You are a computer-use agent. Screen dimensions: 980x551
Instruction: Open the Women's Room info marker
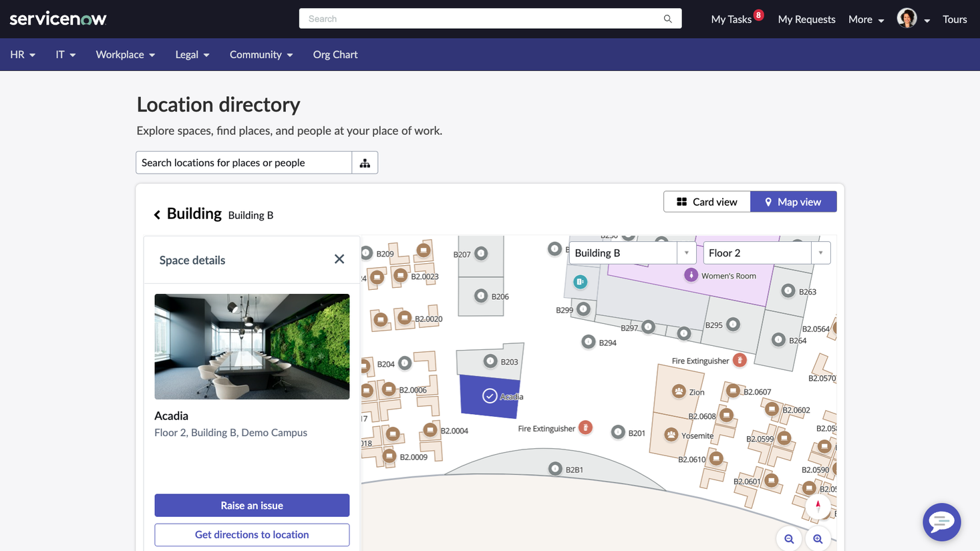691,274
